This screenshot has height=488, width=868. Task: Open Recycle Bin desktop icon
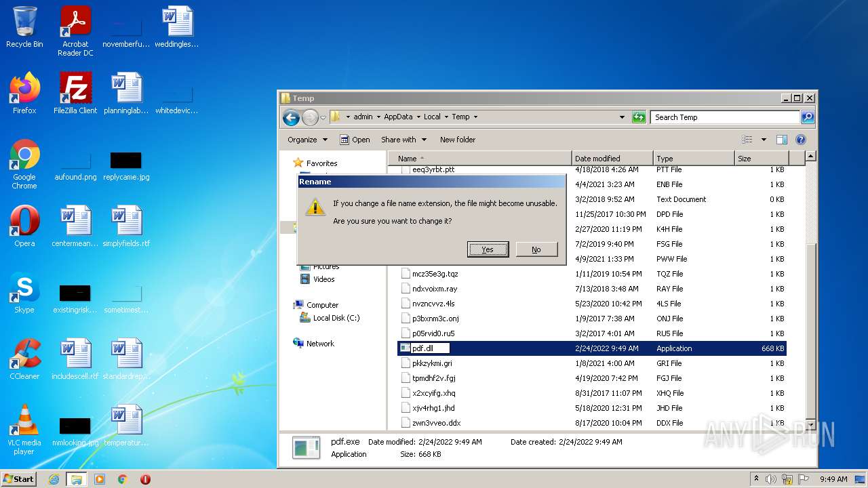(x=24, y=28)
